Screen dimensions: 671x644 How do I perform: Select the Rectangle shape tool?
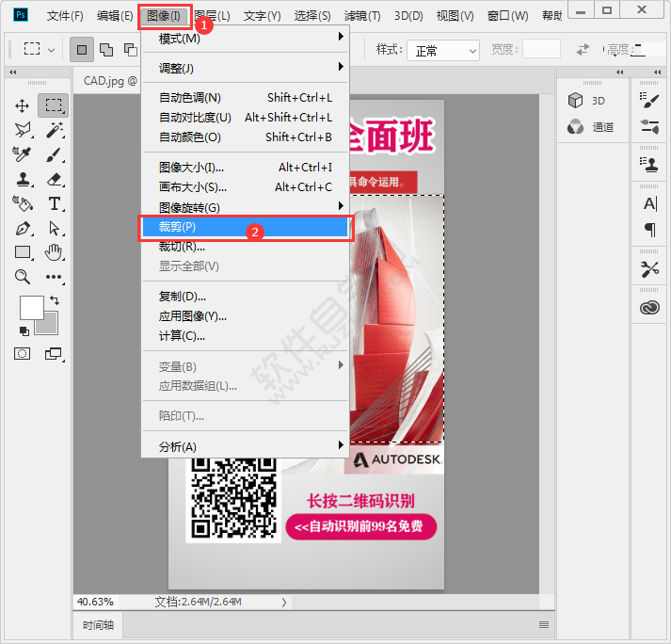pos(23,252)
